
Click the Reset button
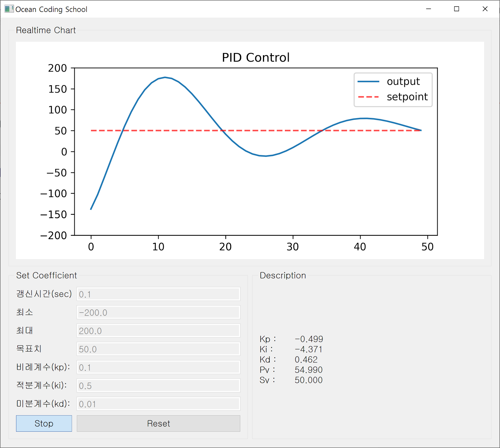click(158, 423)
